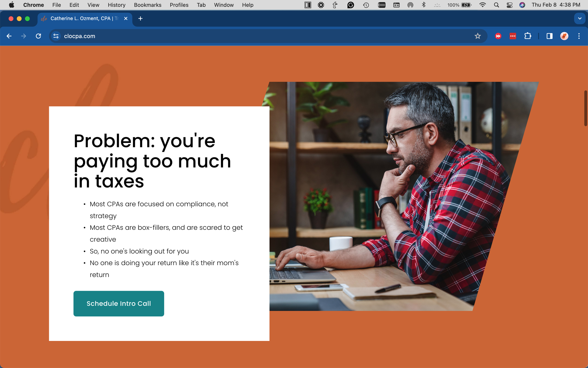Bookmark this page with the star icon
This screenshot has height=368, width=588.
pyautogui.click(x=477, y=36)
